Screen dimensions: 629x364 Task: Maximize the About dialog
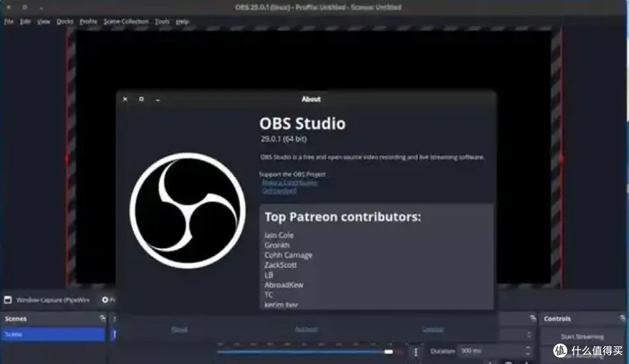pos(141,99)
